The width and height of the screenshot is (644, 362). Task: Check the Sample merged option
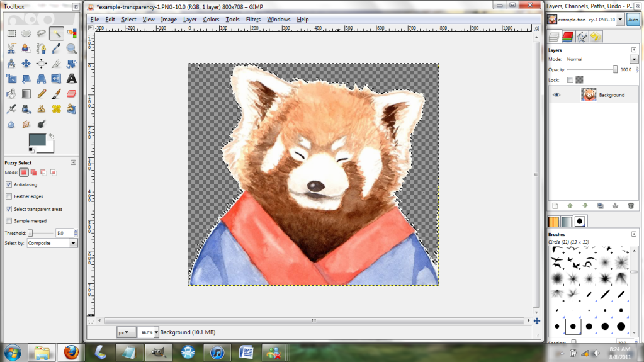(x=9, y=221)
